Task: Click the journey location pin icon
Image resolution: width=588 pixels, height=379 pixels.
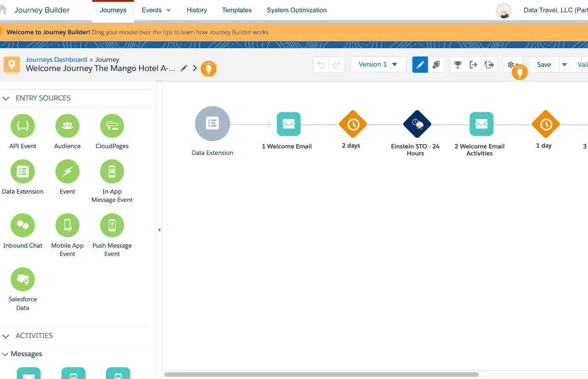Action: pyautogui.click(x=12, y=65)
